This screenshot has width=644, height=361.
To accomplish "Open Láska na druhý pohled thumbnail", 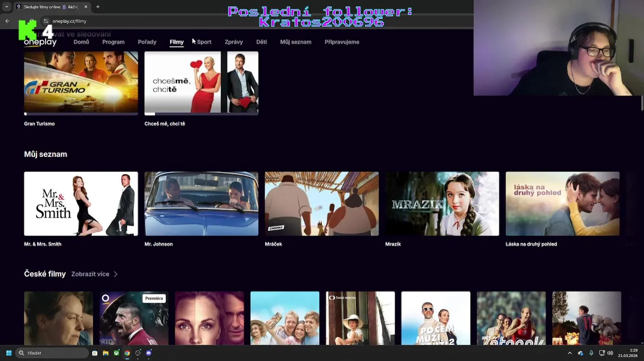I will 563,204.
